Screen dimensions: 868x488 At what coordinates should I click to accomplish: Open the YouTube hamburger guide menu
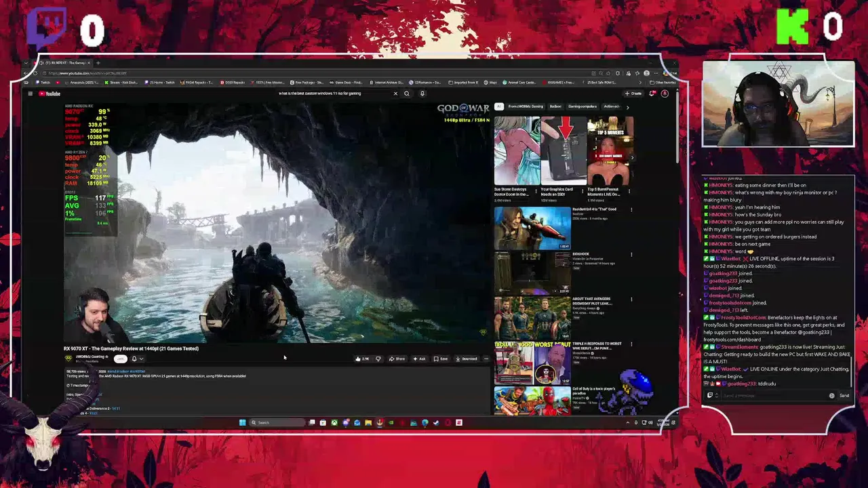(30, 94)
